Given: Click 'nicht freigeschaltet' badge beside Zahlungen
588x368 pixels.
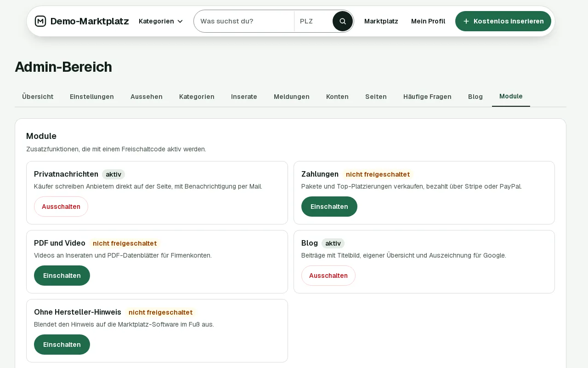Looking at the screenshot, I should [x=378, y=174].
